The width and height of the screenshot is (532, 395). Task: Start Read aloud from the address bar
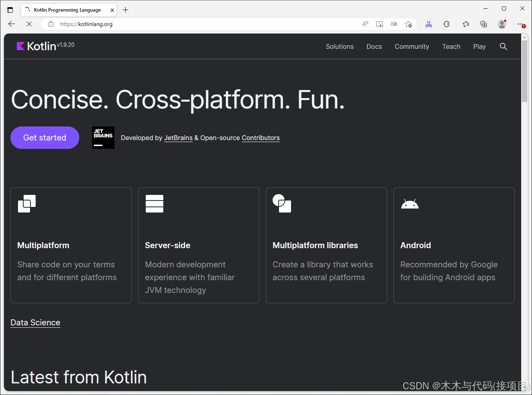365,24
